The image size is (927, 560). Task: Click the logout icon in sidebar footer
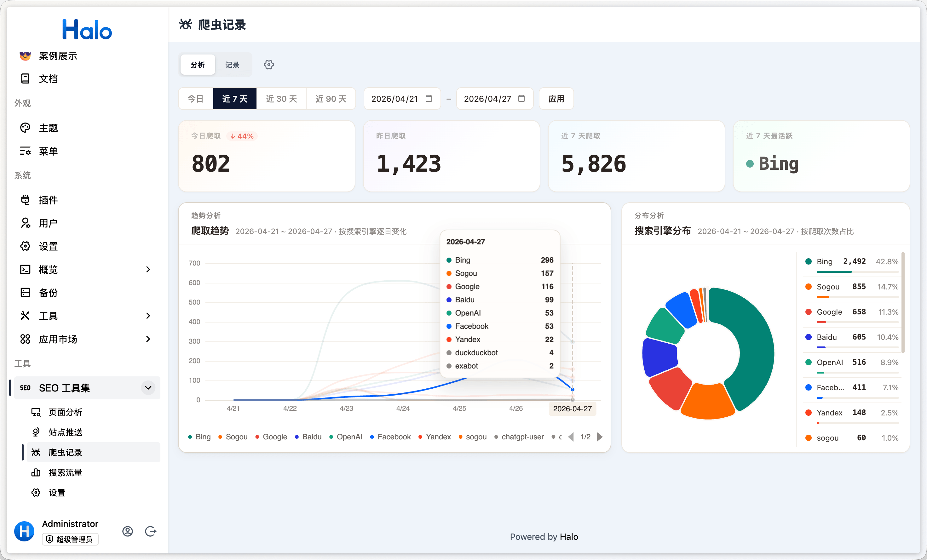pos(151,531)
